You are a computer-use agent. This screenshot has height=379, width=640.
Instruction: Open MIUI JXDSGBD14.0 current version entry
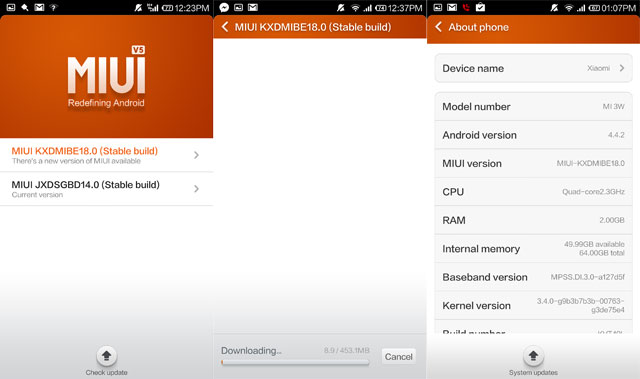pyautogui.click(x=107, y=189)
